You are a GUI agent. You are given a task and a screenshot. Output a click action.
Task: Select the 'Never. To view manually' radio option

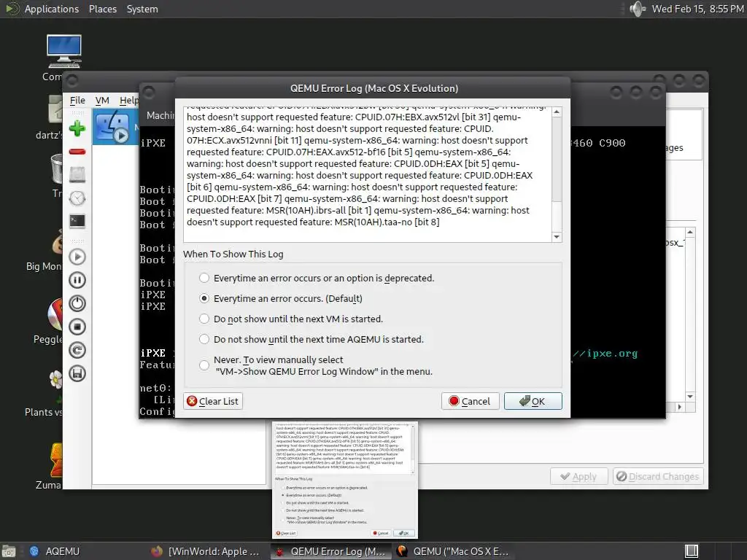[x=204, y=365]
